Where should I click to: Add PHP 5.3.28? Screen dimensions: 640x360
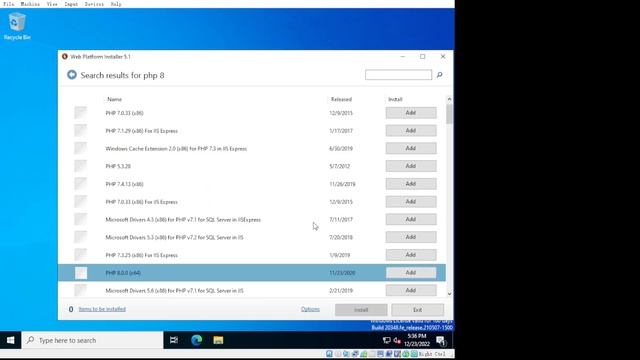[411, 166]
